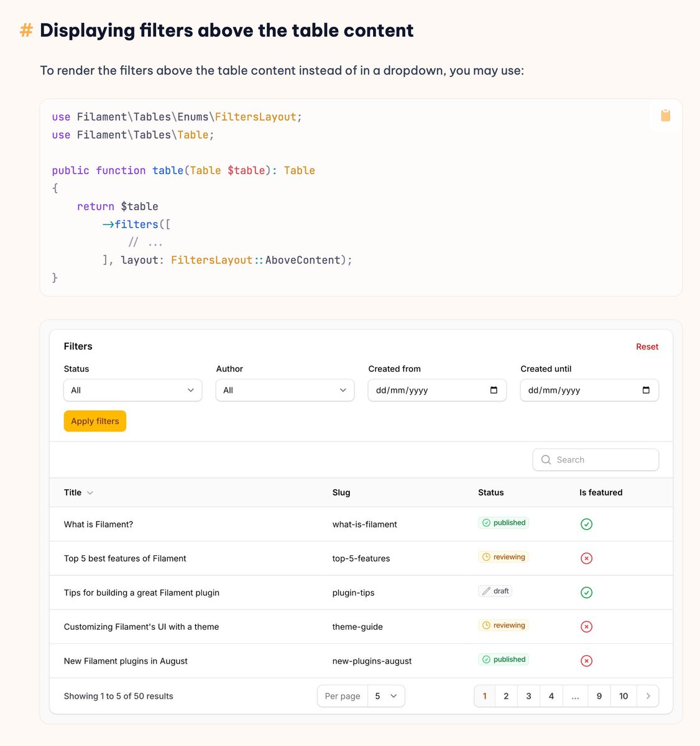Go to page 4

pyautogui.click(x=551, y=696)
